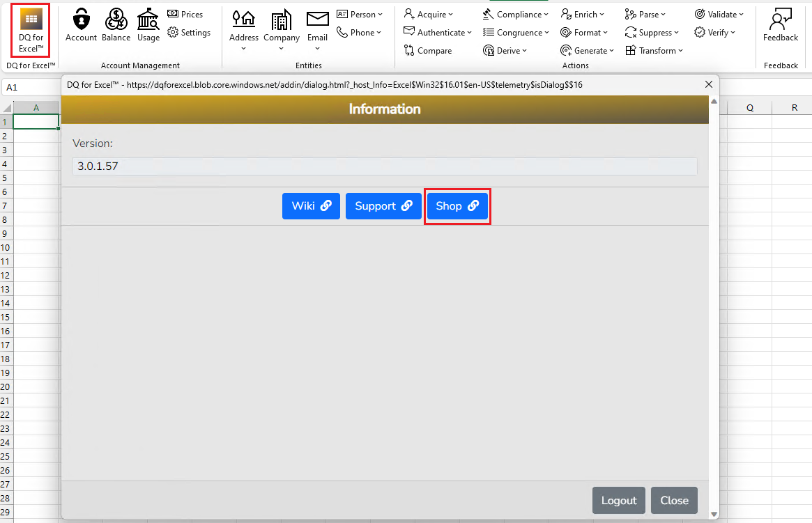
Task: Click the Wiki link button
Action: [x=312, y=206]
